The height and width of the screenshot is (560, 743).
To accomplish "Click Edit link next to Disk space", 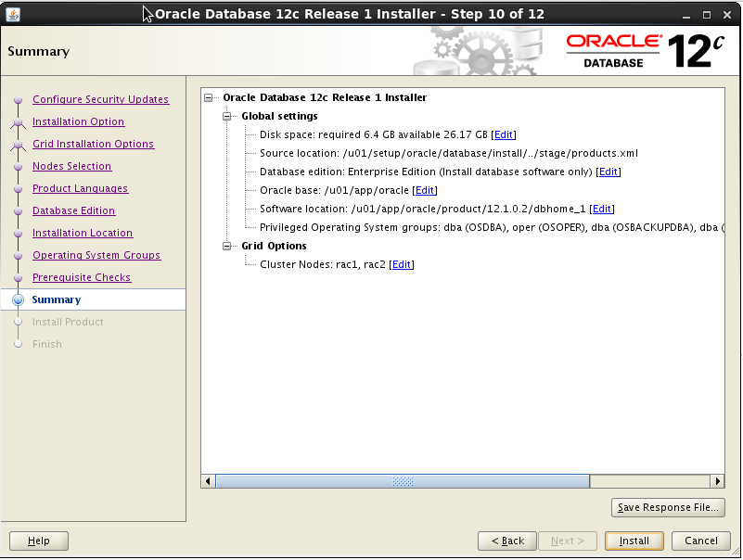I will pos(504,135).
